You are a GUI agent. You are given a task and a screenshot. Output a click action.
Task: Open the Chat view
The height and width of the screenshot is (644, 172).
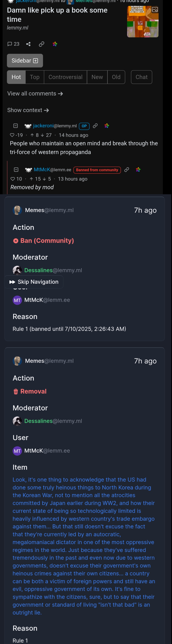[x=141, y=77]
